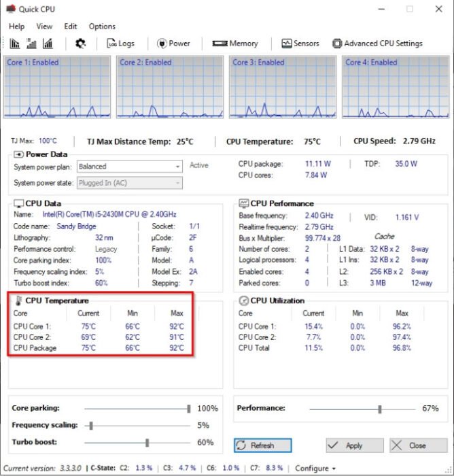Image resolution: width=454 pixels, height=476 pixels.
Task: Click the Max column header in CPU Temperature
Action: 177,313
